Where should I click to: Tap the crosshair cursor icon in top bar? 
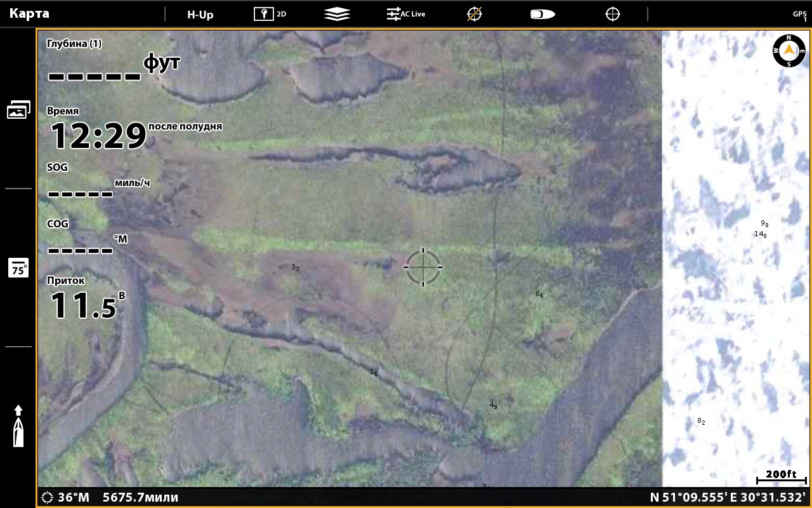[x=612, y=14]
